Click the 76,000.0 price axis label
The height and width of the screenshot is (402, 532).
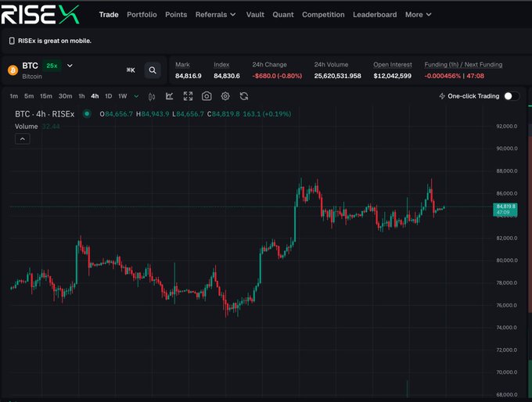point(507,305)
